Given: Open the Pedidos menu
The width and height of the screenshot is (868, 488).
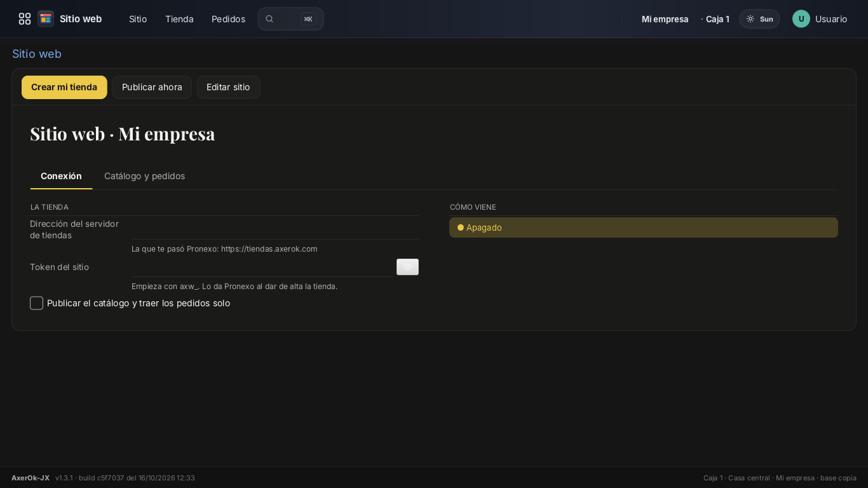Looking at the screenshot, I should (x=228, y=19).
